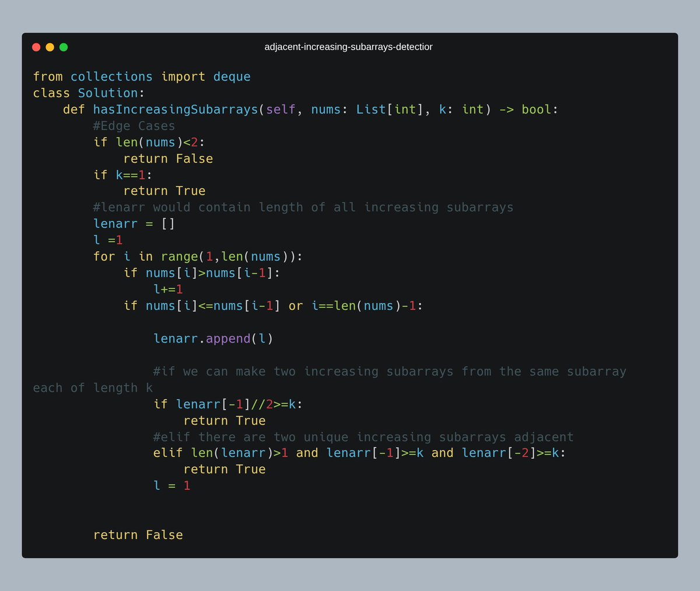Click 'return True' below the elif line

click(225, 469)
